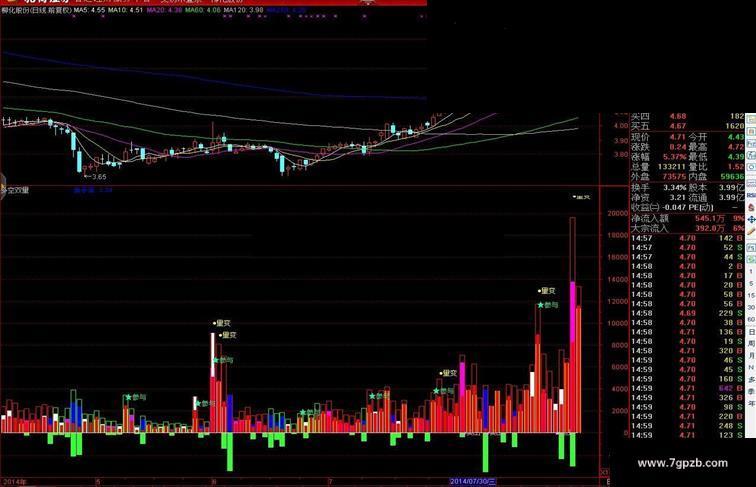Select the 14:59 trade with 123 S
The width and height of the screenshot is (756, 487).
click(x=688, y=435)
